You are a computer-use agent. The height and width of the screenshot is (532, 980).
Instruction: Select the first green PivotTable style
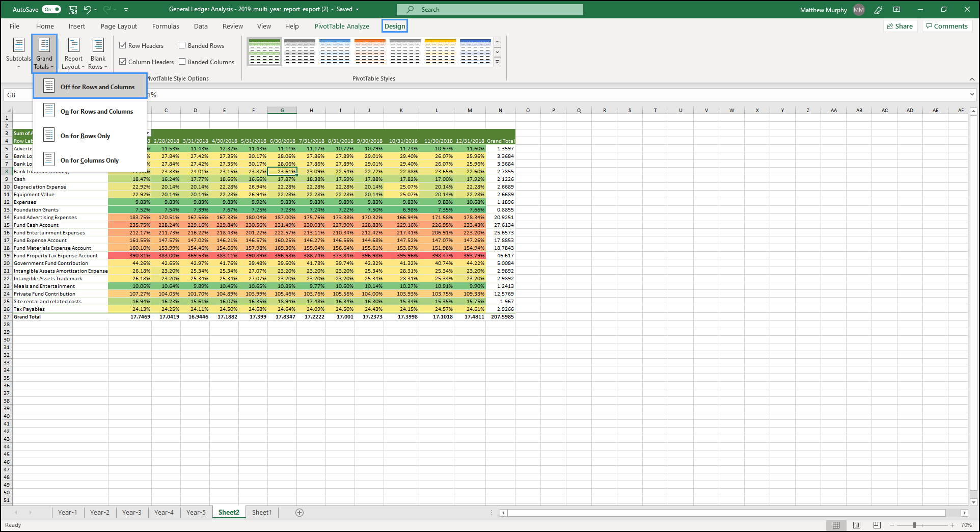tap(264, 51)
